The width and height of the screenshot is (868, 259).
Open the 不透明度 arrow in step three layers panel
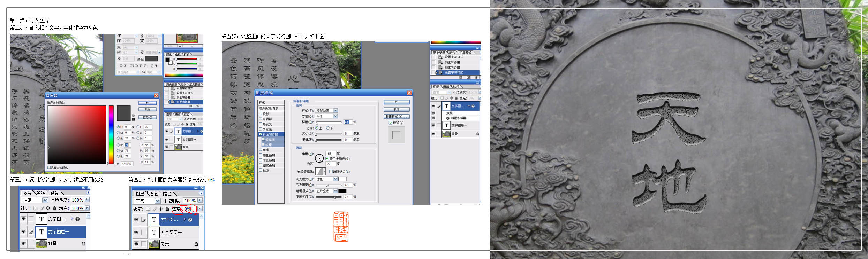87,200
